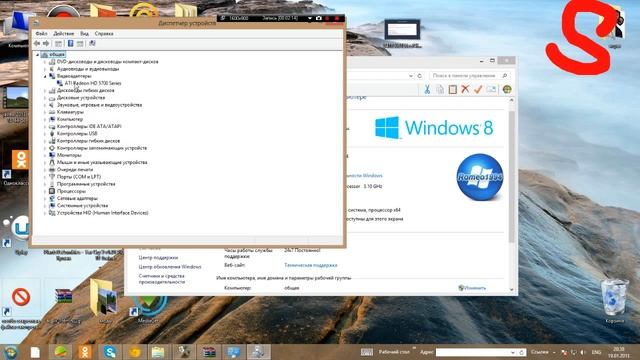Collapse the root computer node общая
Viewport: 640px width, 360px height.
(37, 54)
